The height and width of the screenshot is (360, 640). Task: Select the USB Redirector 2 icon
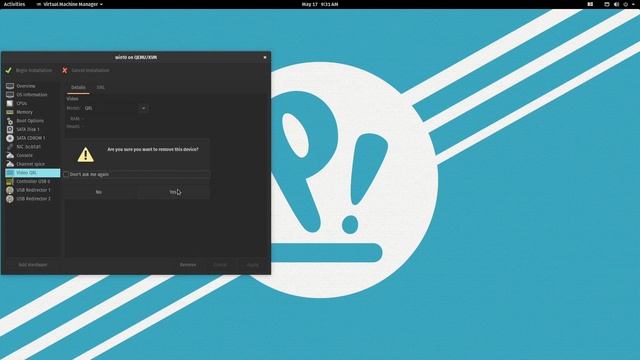tap(10, 199)
